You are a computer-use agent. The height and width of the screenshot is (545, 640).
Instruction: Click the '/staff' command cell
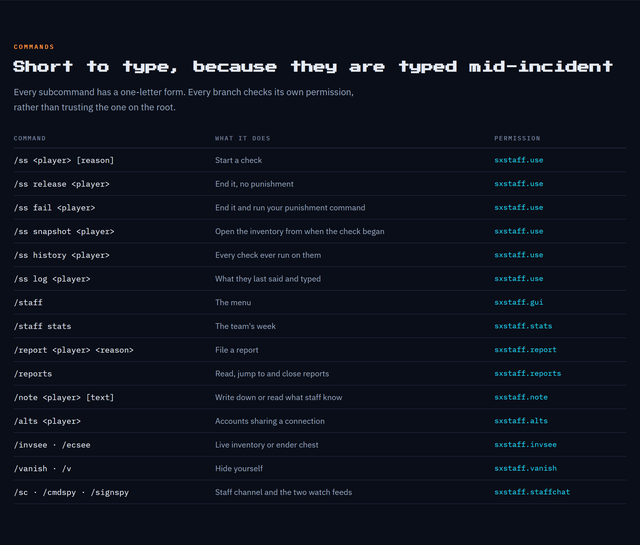click(x=28, y=303)
